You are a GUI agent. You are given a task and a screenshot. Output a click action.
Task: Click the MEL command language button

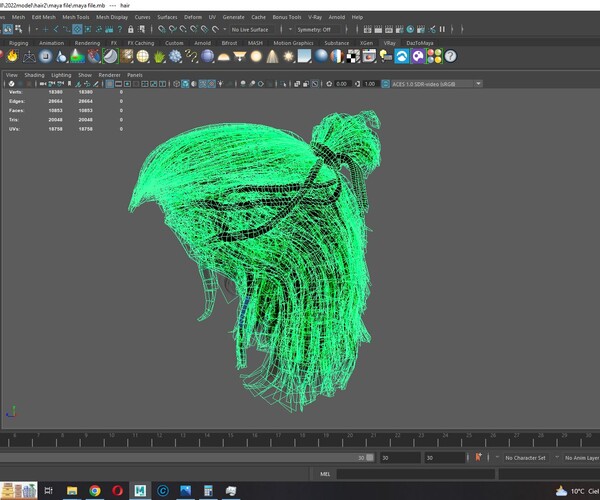pos(324,474)
